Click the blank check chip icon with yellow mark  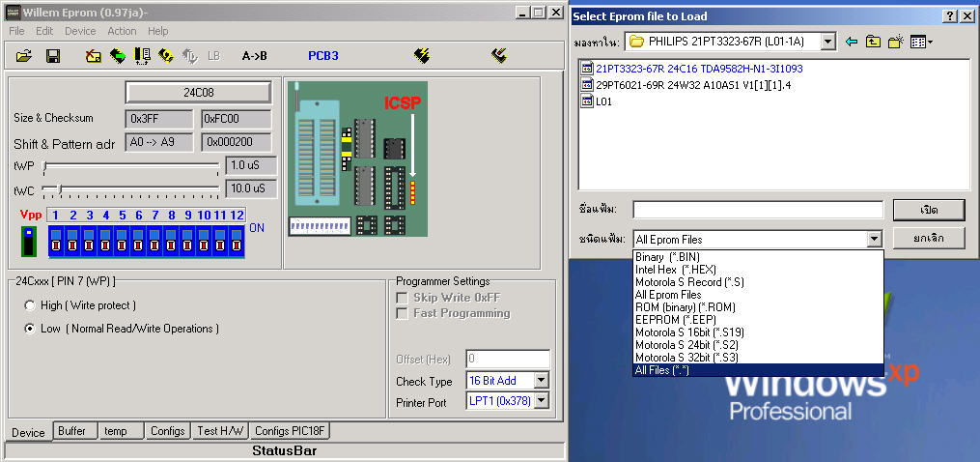point(166,56)
